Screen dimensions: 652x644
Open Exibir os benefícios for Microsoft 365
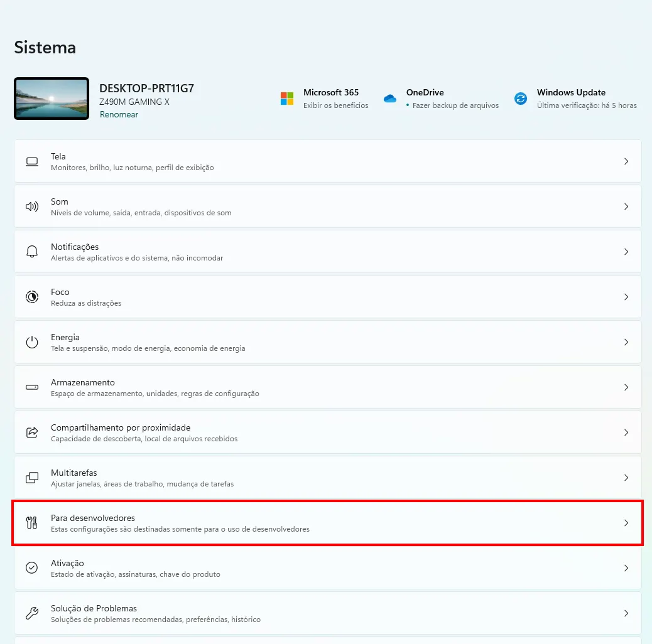point(331,105)
